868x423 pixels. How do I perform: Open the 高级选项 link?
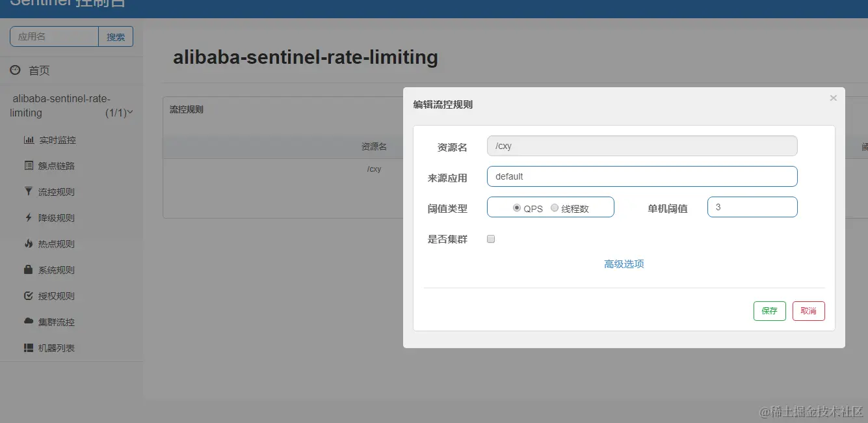pos(624,264)
